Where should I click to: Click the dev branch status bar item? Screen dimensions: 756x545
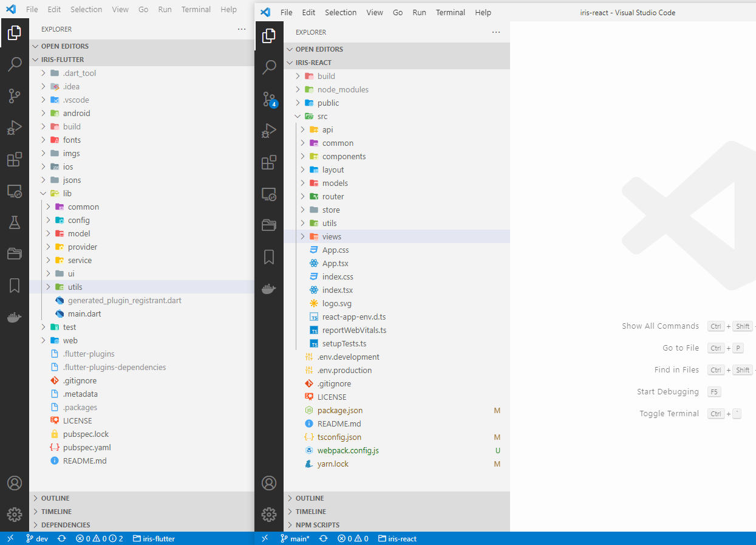tap(37, 538)
